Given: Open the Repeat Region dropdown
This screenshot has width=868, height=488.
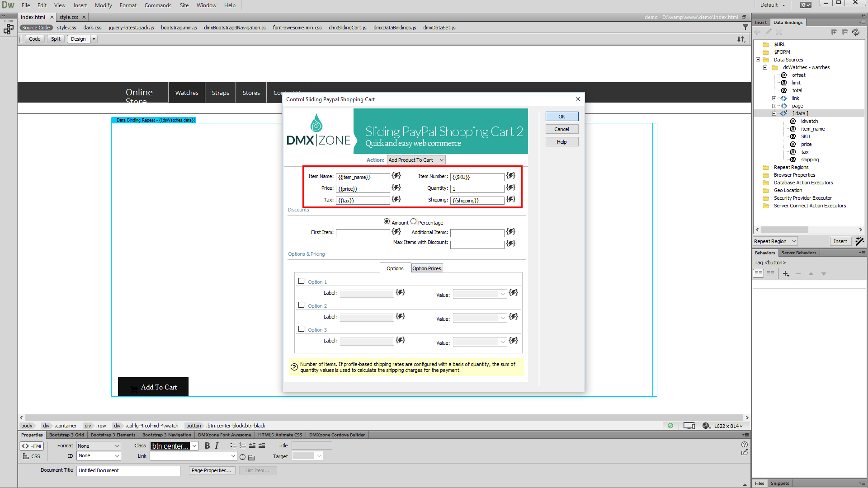Looking at the screenshot, I should (x=775, y=241).
